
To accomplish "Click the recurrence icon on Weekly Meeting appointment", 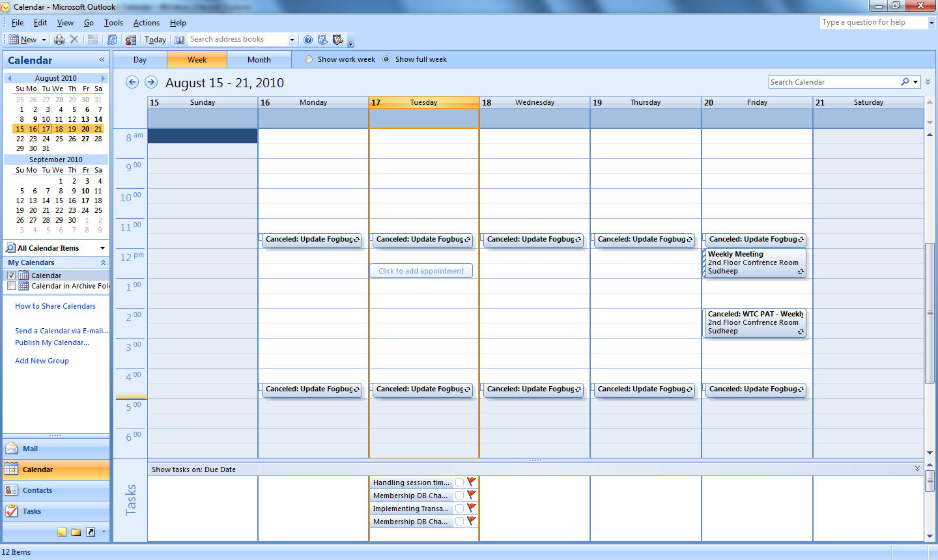I will 801,272.
